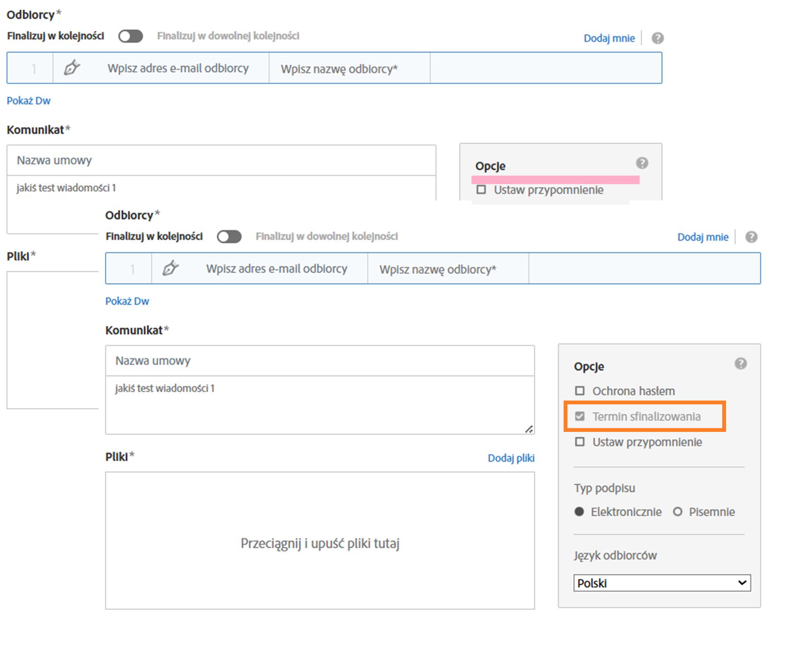
Task: Click Pokaż Dw link in the upper form
Action: 28,101
